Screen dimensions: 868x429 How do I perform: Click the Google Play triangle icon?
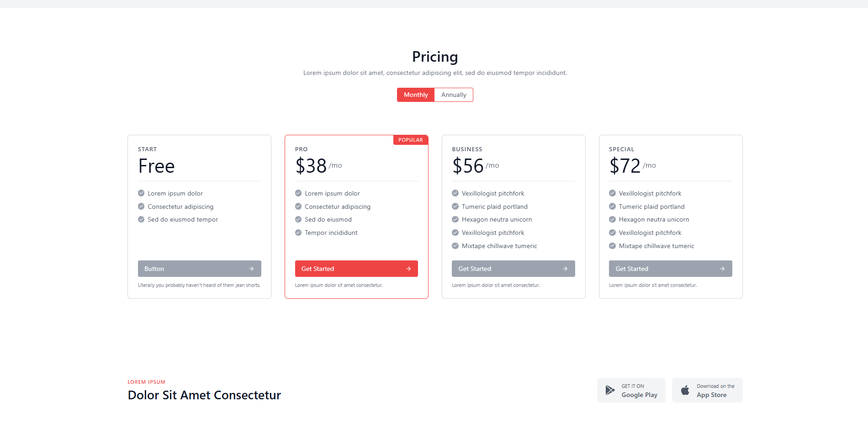point(610,390)
